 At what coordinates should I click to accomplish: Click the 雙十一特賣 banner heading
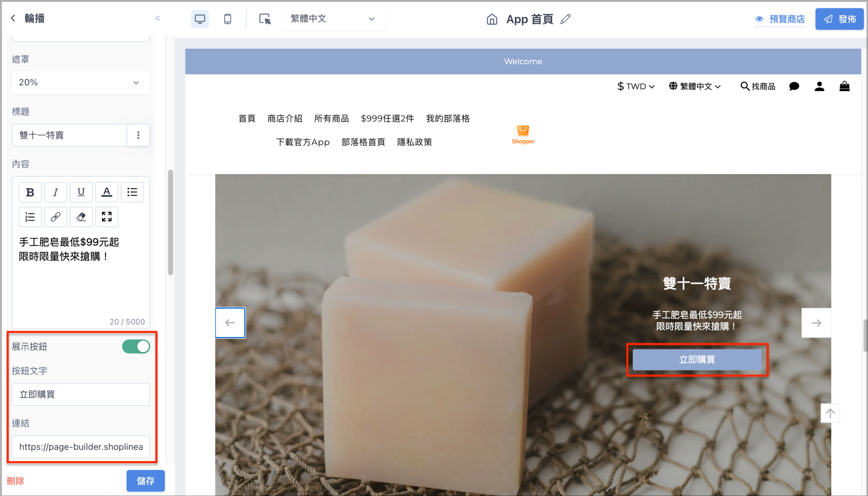tap(697, 283)
